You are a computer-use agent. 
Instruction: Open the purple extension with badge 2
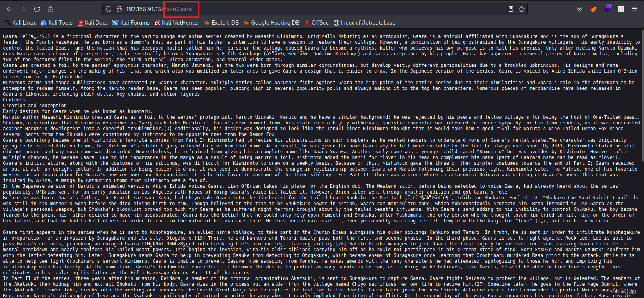click(x=607, y=8)
